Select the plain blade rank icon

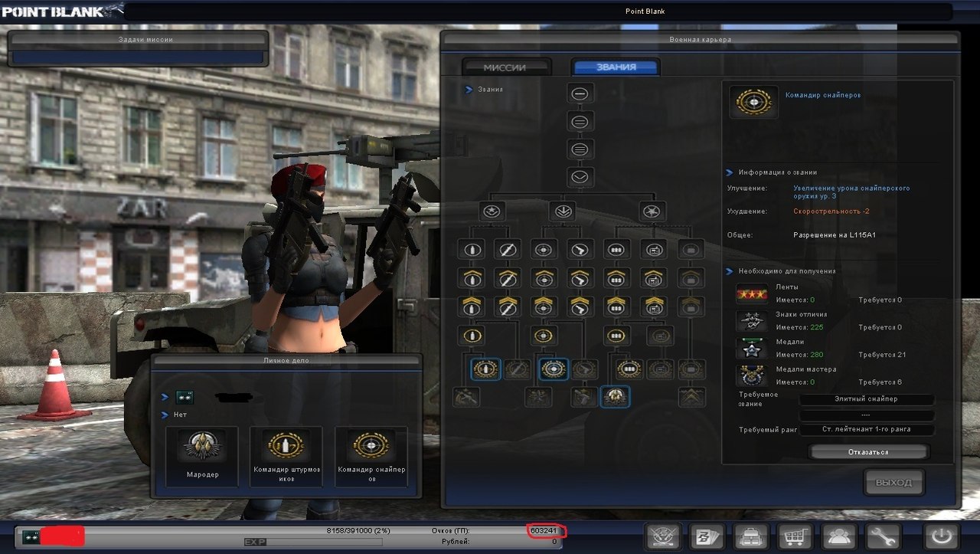point(508,248)
